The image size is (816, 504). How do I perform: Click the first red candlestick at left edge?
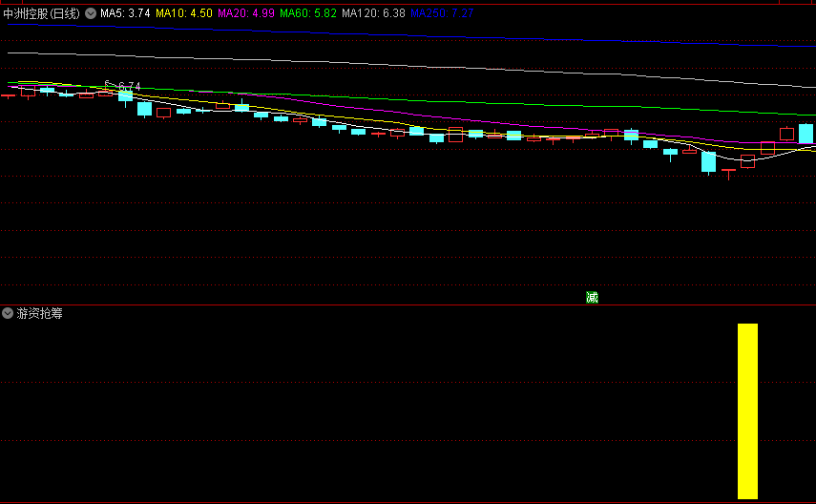tap(8, 95)
